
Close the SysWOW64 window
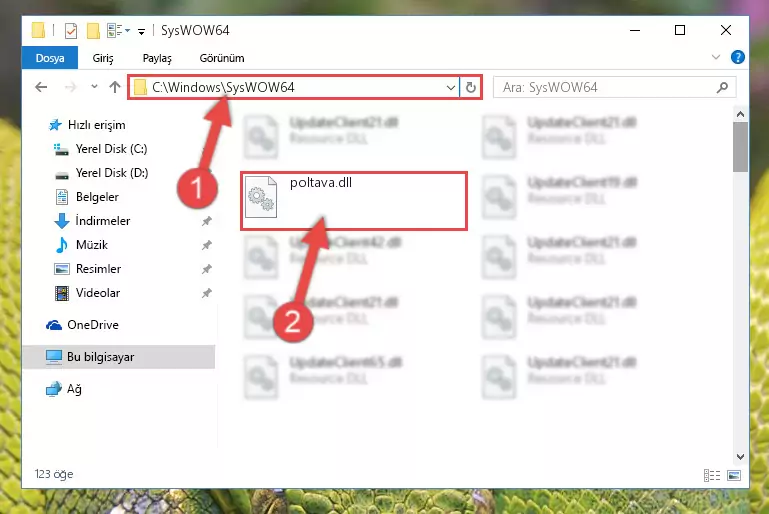[x=726, y=30]
